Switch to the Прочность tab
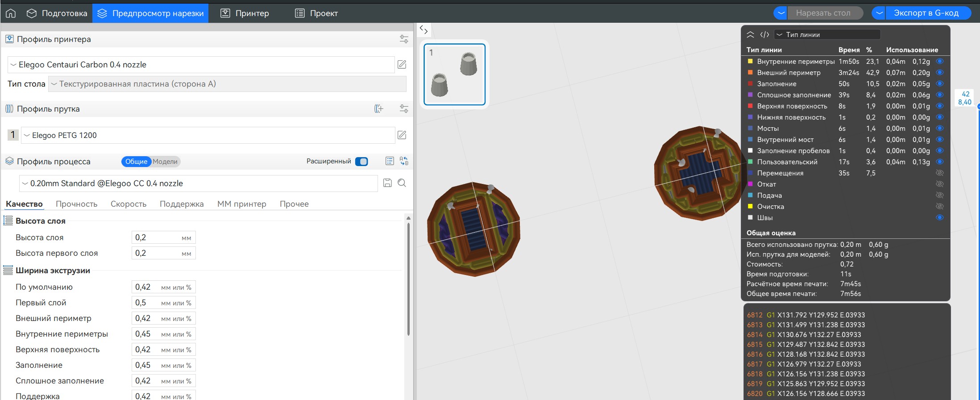This screenshot has width=980, height=400. (76, 204)
